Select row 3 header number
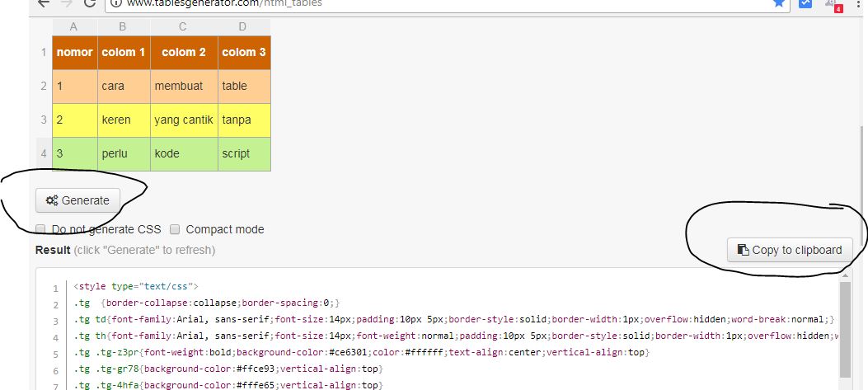This screenshot has height=390, width=868. 44,120
